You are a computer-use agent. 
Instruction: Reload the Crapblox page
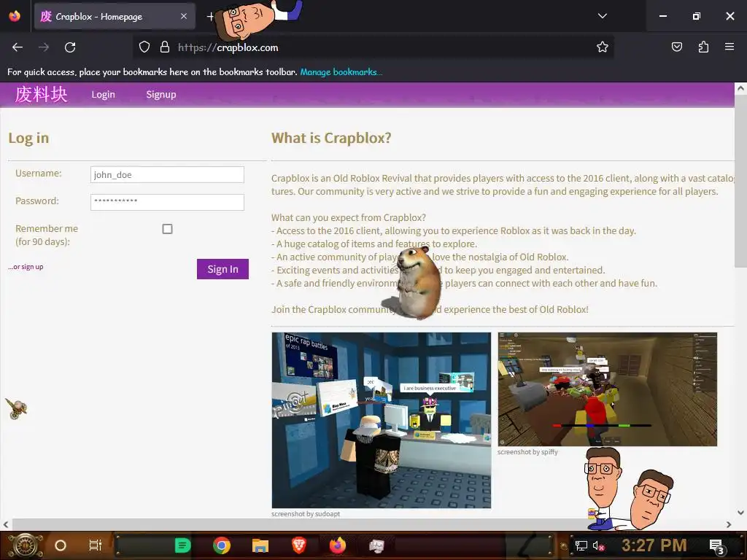[x=70, y=47]
